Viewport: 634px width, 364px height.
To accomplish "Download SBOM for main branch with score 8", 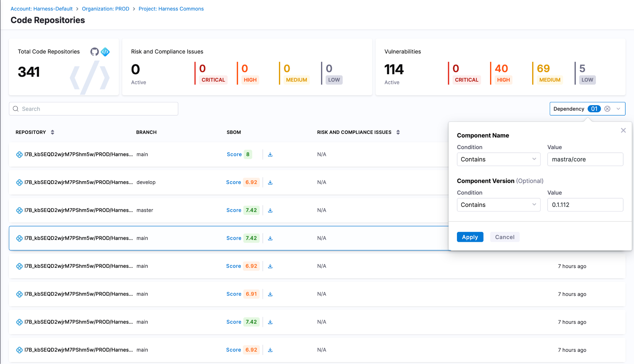I will [x=270, y=154].
